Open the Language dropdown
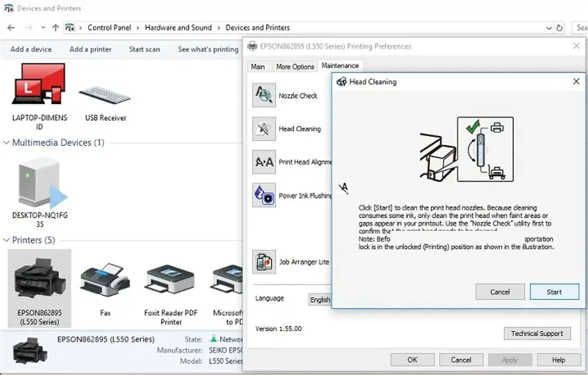The height and width of the screenshot is (375, 588). (x=320, y=300)
